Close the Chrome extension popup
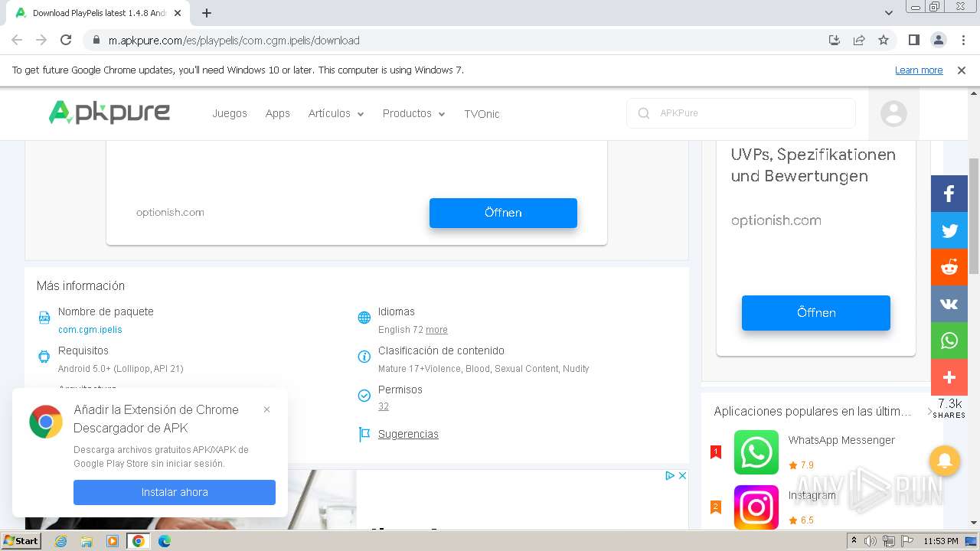 (x=266, y=409)
